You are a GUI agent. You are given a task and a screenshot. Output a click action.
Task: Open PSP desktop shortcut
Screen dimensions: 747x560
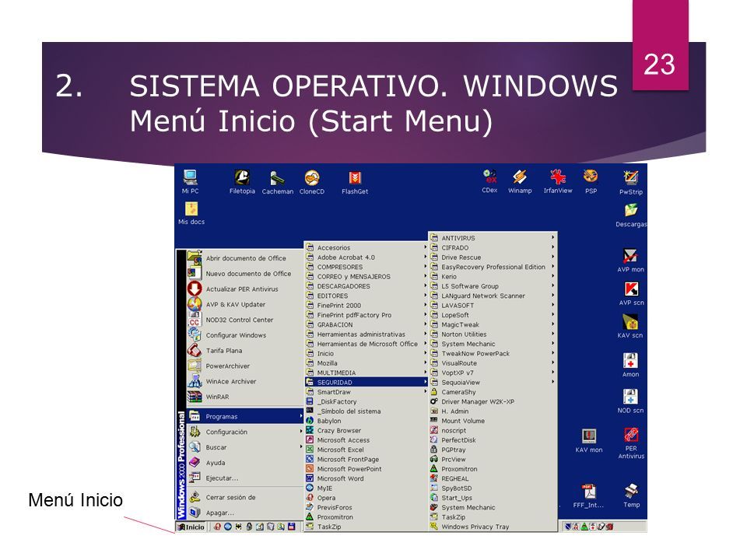pos(591,181)
